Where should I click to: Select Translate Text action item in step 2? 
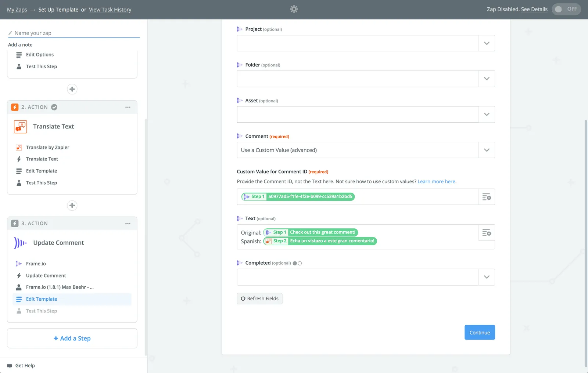(42, 159)
